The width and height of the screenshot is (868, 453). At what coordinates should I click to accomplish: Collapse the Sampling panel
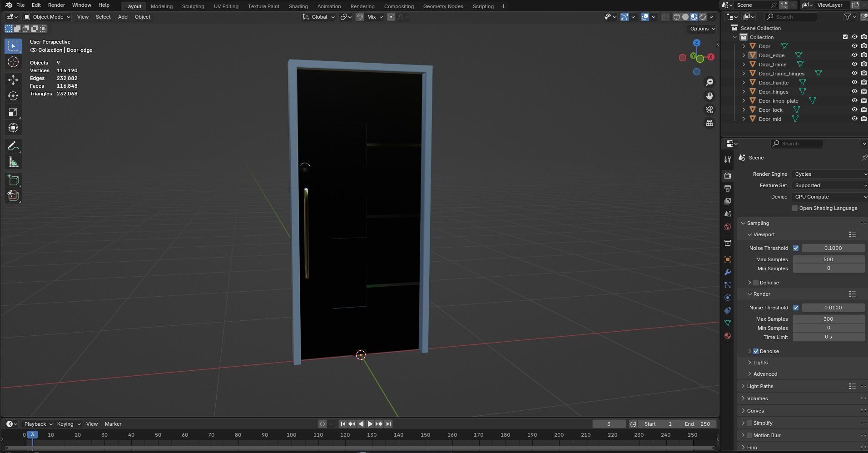click(758, 223)
